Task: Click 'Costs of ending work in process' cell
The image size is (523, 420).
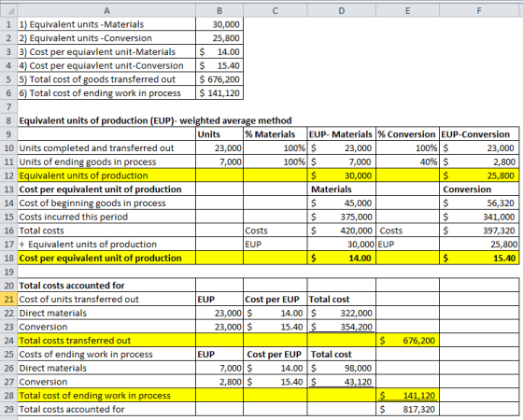Action: tap(106, 354)
